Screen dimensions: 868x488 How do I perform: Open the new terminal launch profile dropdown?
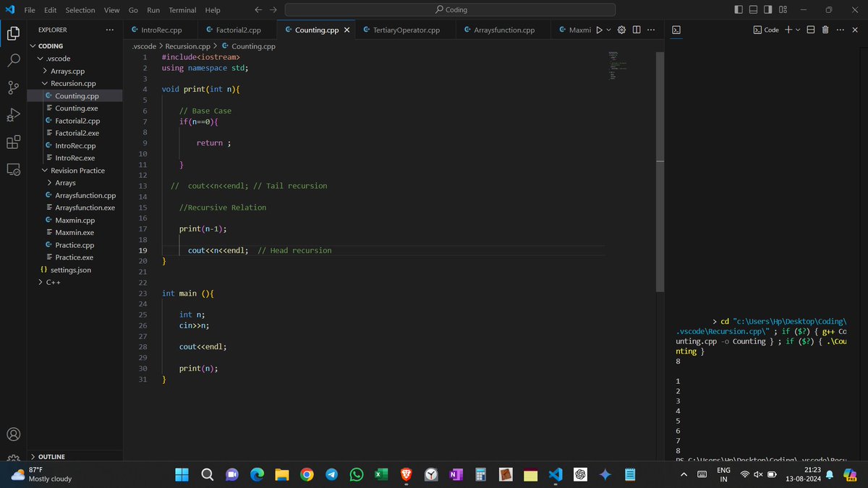(798, 30)
